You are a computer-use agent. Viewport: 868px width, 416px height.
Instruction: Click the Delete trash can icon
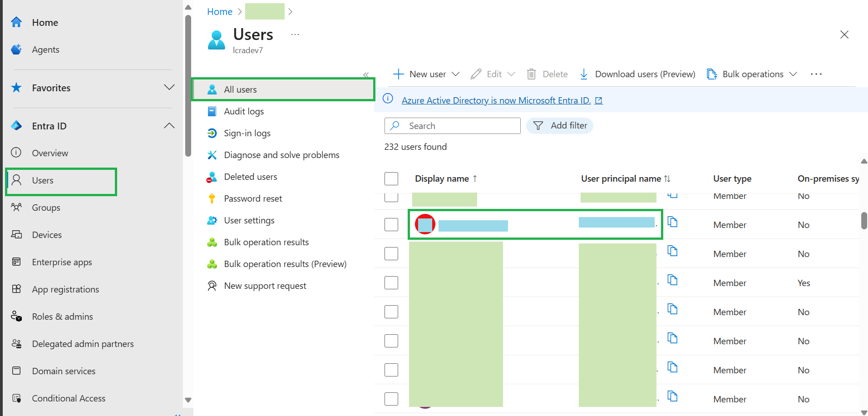[x=531, y=74]
